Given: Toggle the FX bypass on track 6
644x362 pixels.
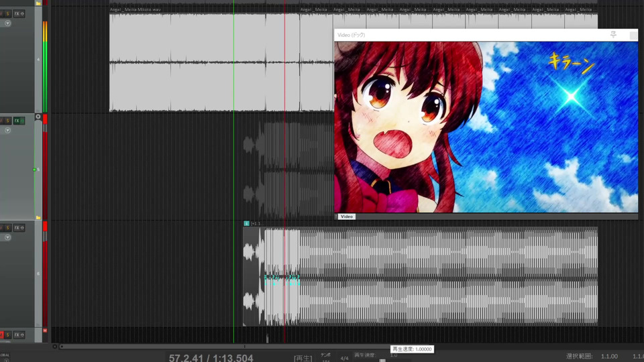Looking at the screenshot, I should point(22,228).
